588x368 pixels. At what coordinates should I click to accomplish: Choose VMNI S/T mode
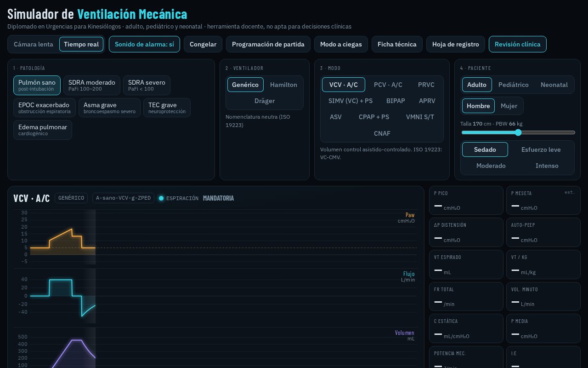(420, 117)
